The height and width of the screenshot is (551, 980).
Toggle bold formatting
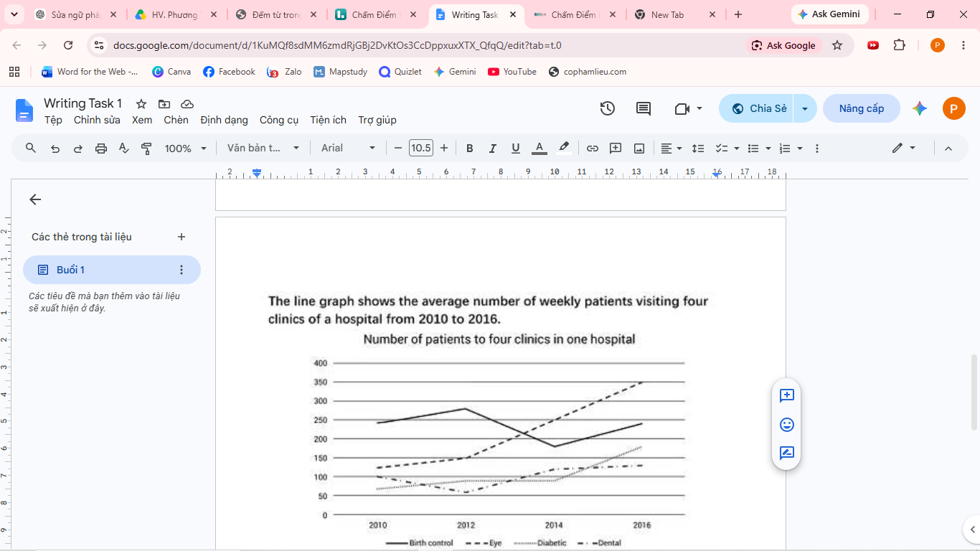point(470,149)
